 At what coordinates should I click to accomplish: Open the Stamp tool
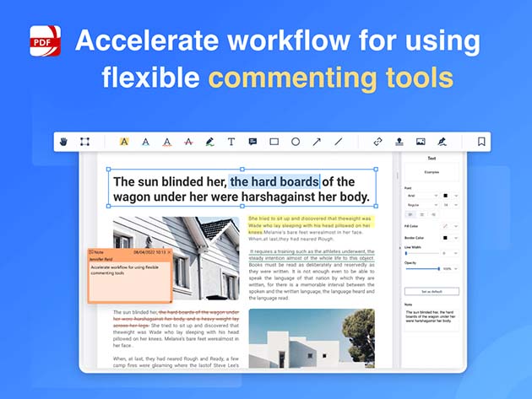[x=399, y=142]
